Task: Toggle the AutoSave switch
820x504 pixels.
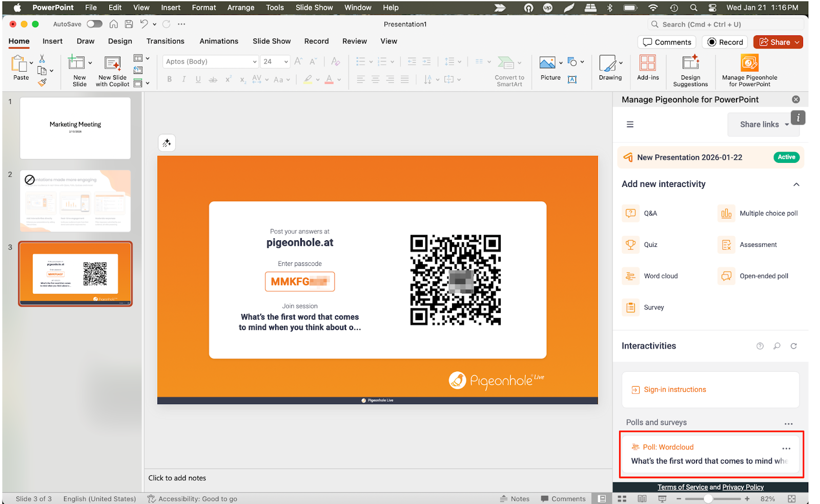Action: pos(94,24)
